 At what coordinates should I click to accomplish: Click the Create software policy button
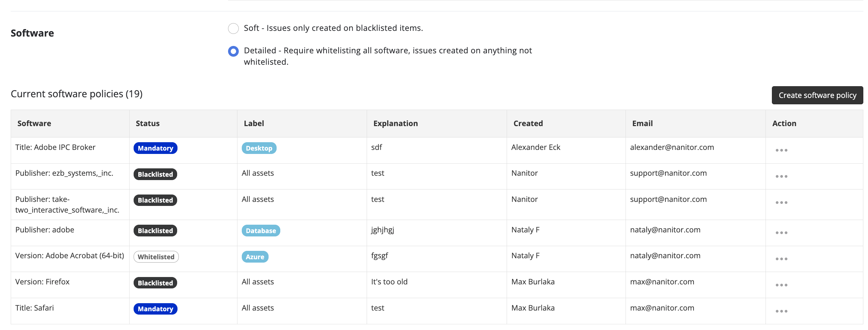[817, 96]
